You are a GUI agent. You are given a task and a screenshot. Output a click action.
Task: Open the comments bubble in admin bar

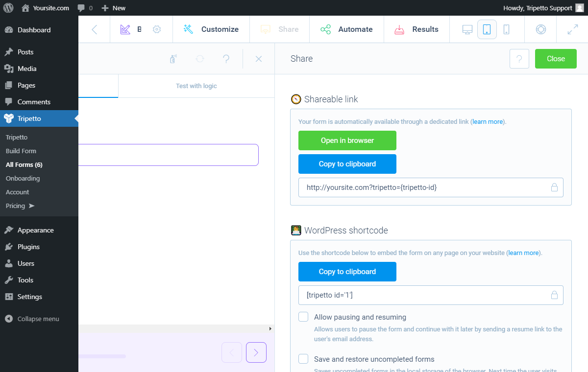click(84, 8)
